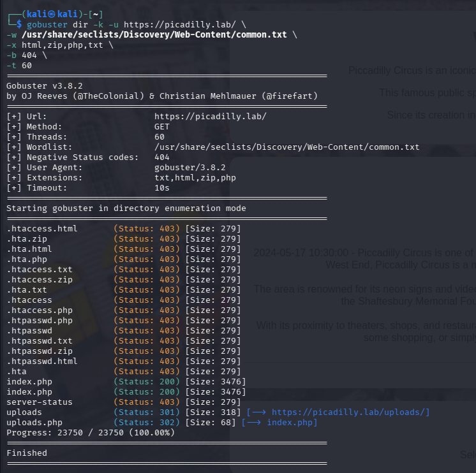Click the Progress 23750 / 23750 line
Screen dimensions: 476x473
(x=91, y=433)
